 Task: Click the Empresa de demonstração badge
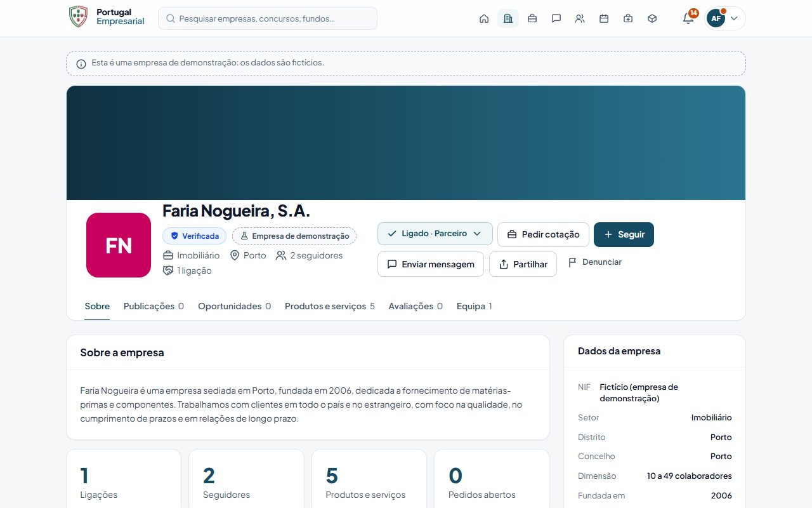(294, 236)
